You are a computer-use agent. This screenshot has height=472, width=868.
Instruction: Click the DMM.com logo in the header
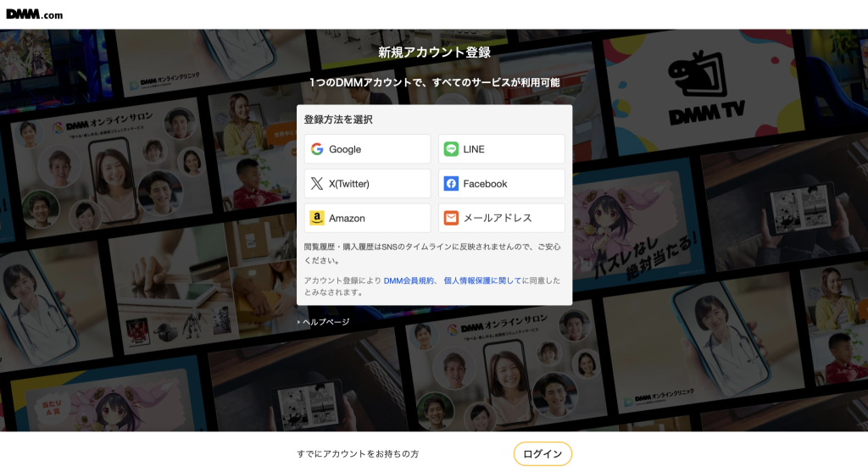pos(34,14)
